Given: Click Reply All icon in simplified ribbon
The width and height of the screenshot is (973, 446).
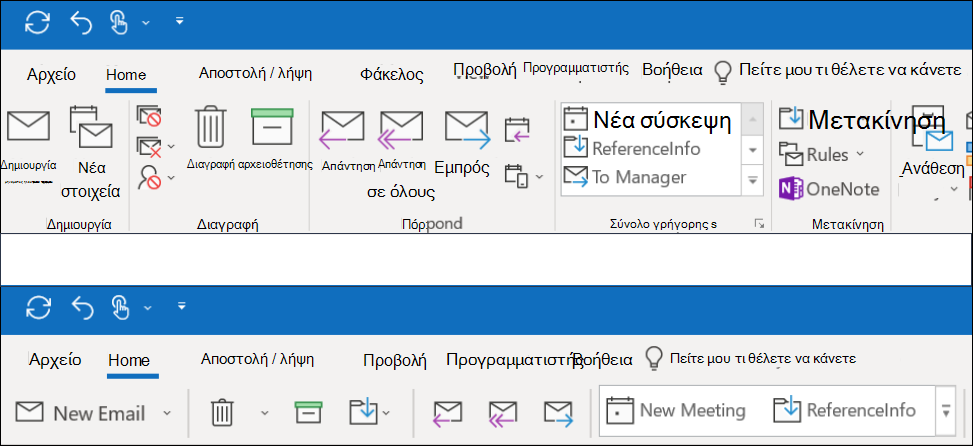Looking at the screenshot, I should pos(503,414).
